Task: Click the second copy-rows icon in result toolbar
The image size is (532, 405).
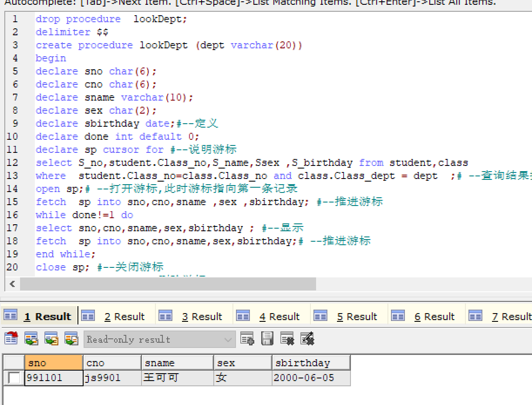Action: click(x=31, y=339)
